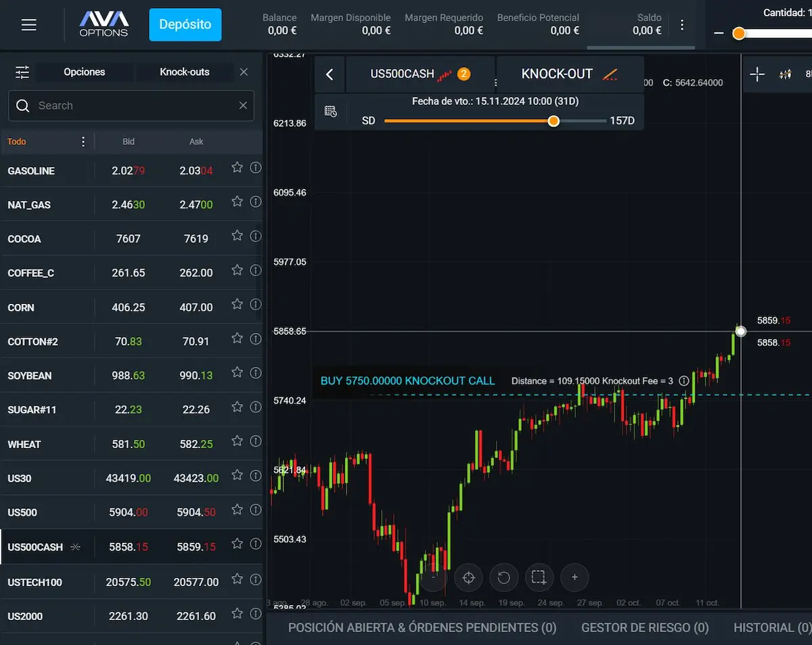Viewport: 812px width, 645px height.
Task: Open the three-dot menu beside Todo
Action: click(x=83, y=141)
